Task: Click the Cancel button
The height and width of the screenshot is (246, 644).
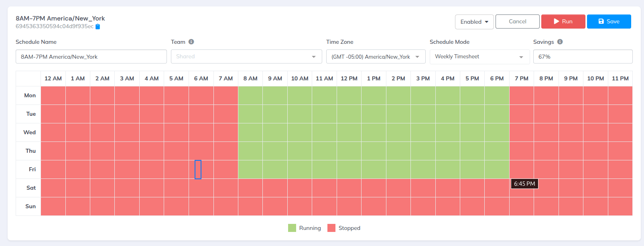Action: coord(517,22)
